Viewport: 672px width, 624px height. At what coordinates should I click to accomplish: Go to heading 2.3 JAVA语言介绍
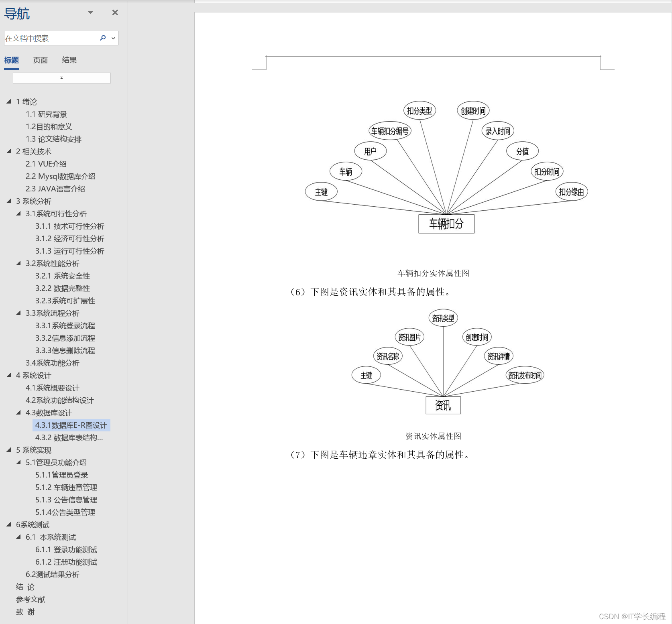click(55, 189)
